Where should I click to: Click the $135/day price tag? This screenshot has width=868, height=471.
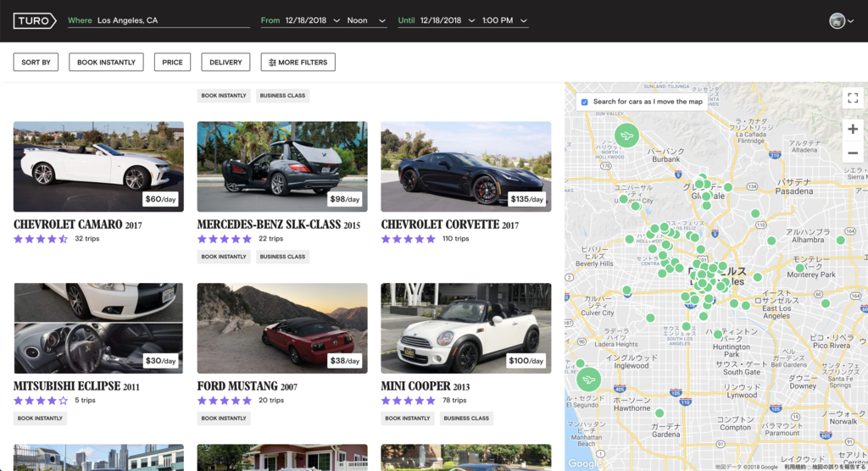click(527, 199)
